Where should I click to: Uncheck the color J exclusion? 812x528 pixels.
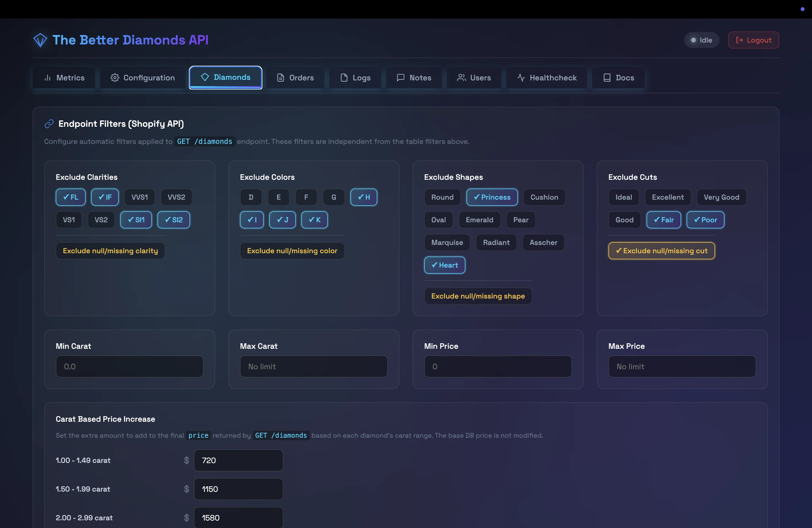click(283, 220)
